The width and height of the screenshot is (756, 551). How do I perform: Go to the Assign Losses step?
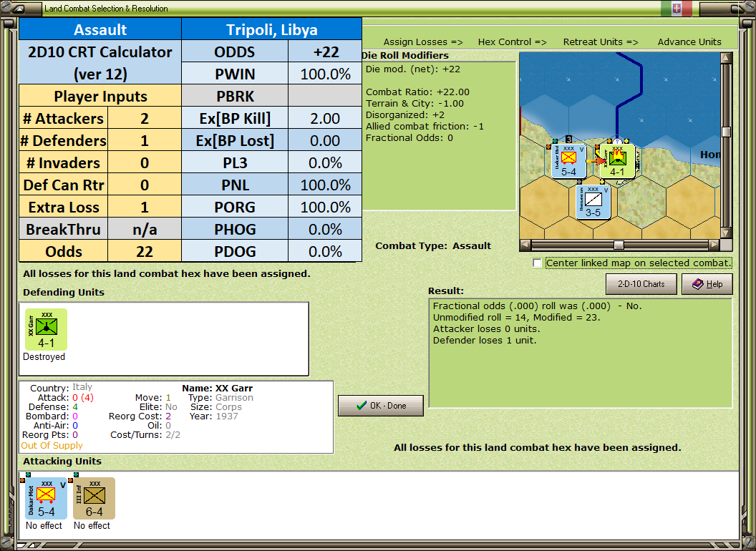point(423,42)
